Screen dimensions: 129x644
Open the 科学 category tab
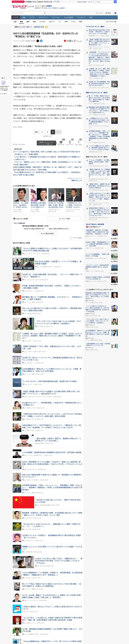66,22
